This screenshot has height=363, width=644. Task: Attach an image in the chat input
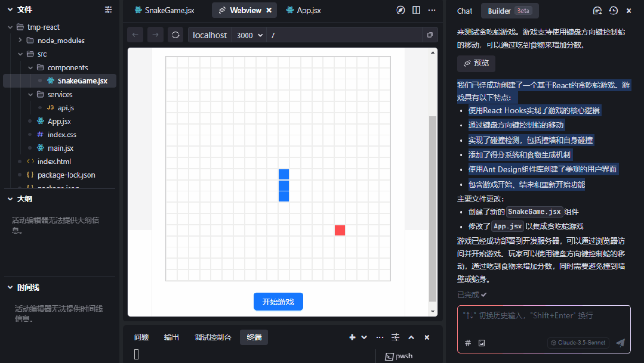(482, 343)
